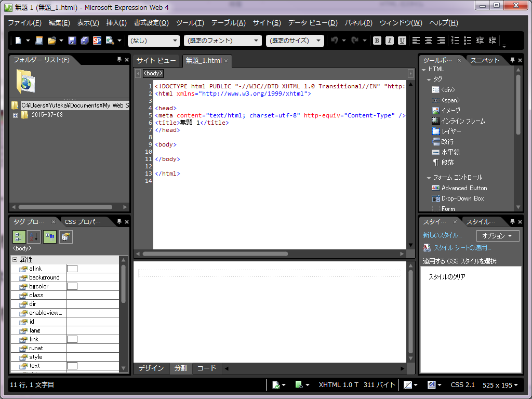
Task: Toggle Italic formatting
Action: 390,41
